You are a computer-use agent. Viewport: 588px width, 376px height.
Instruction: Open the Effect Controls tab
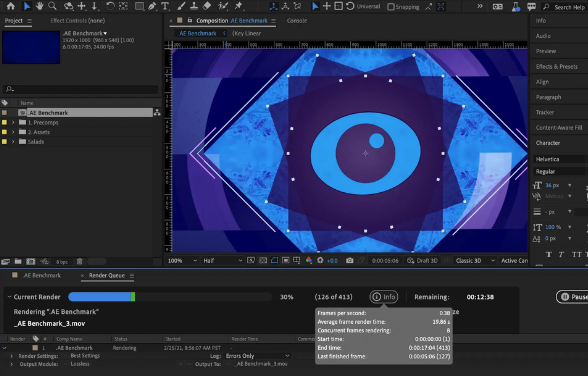78,21
